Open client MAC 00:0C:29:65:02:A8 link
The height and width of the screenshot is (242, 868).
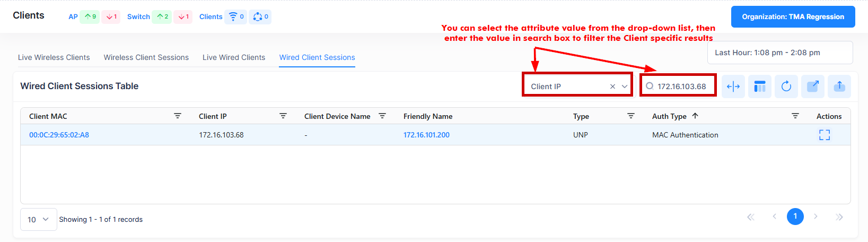[x=59, y=135]
